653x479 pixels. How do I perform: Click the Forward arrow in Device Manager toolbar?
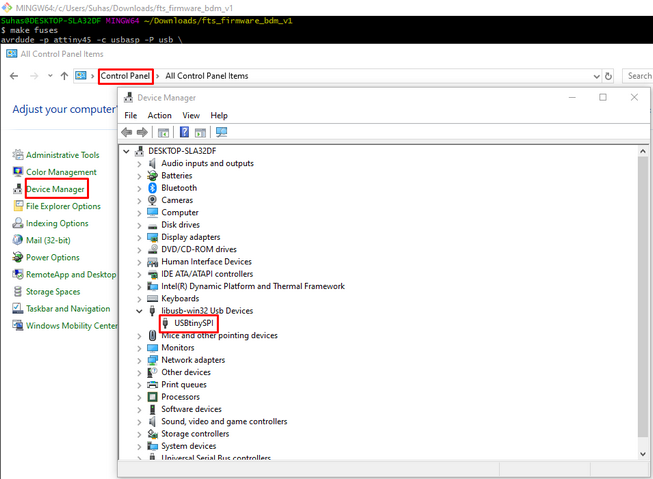tap(142, 132)
